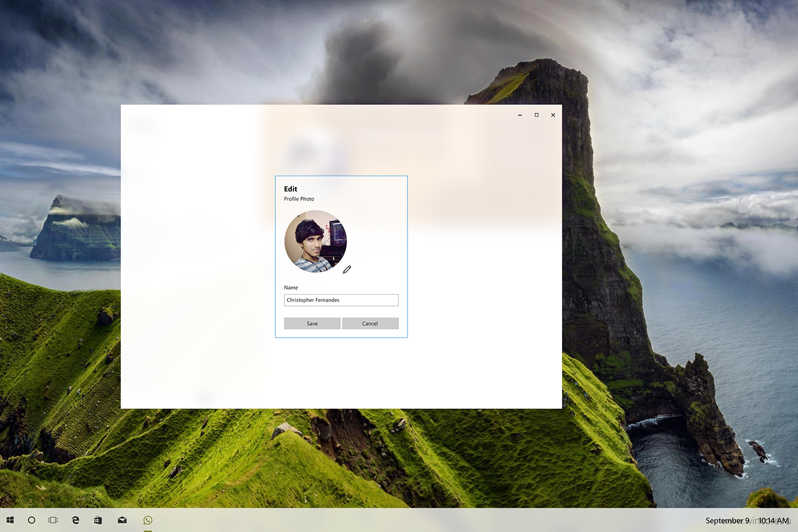The image size is (798, 532).
Task: Minimize the WhatsApp window
Action: click(x=520, y=115)
